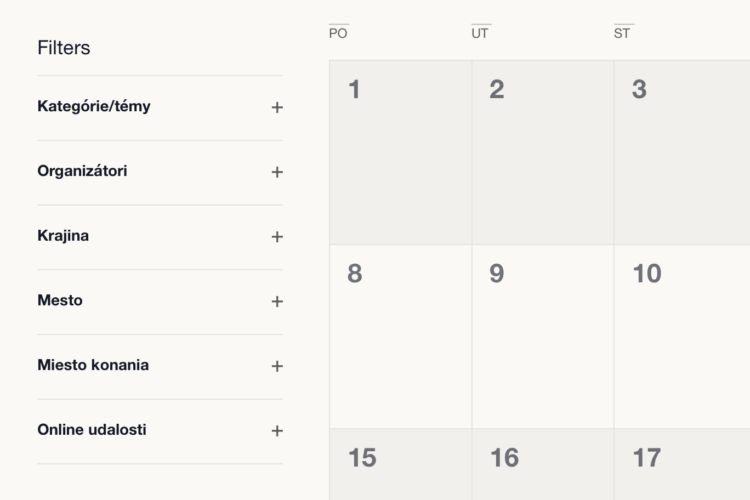Select the Online udalosti filter label
The width and height of the screenshot is (750, 500).
92,429
